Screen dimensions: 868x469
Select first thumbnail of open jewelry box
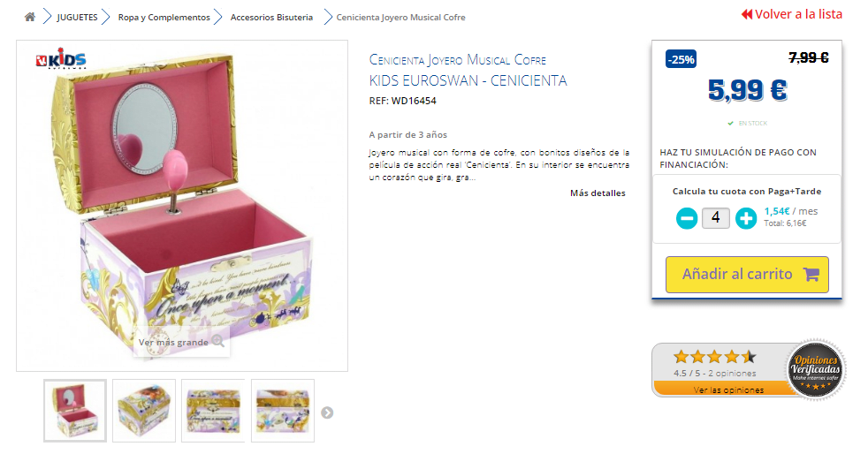(x=75, y=411)
